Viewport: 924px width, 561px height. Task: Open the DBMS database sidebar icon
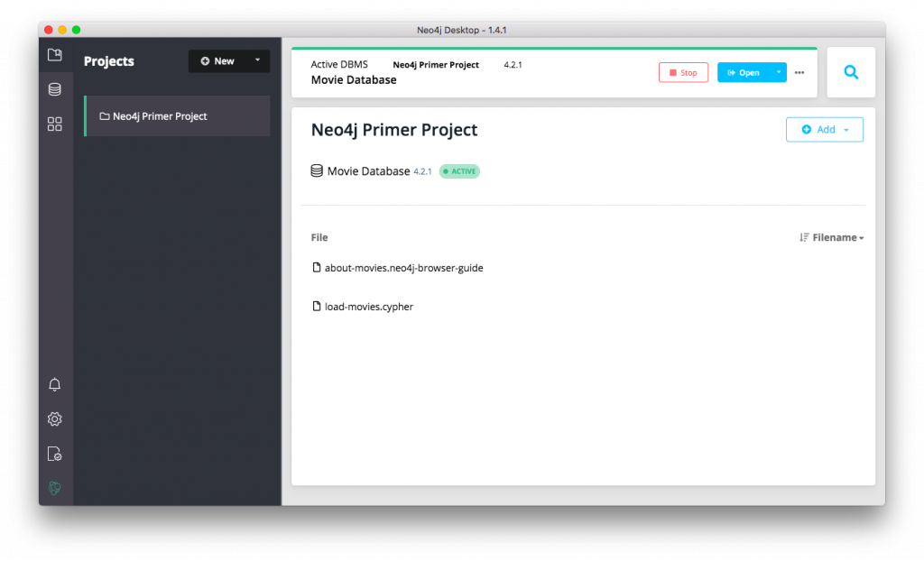55,89
